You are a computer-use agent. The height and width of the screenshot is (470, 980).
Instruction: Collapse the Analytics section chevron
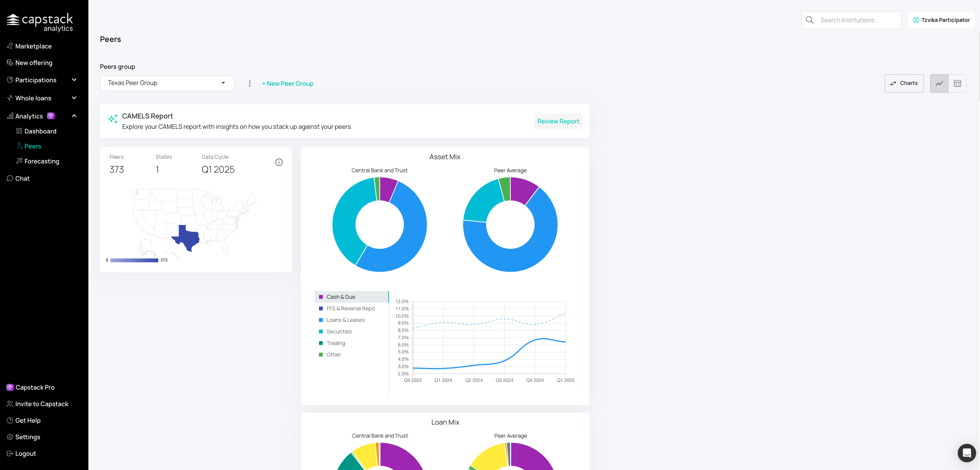pos(74,116)
